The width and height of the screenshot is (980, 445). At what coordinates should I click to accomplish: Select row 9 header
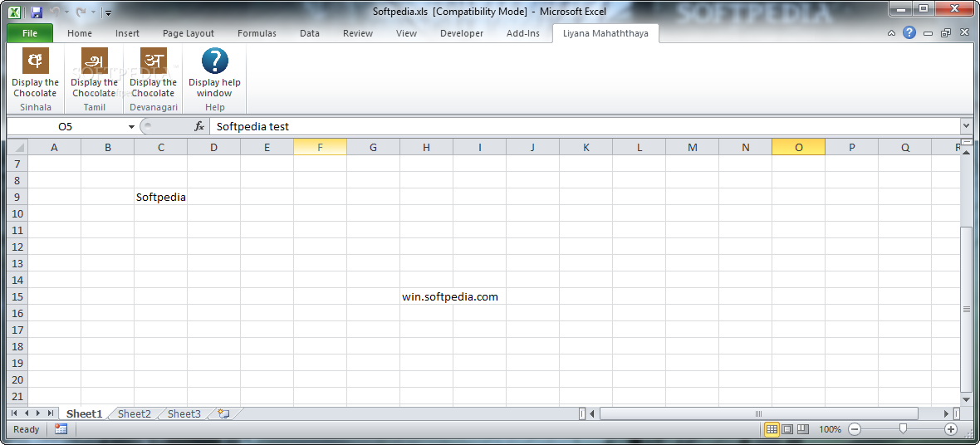click(x=17, y=197)
